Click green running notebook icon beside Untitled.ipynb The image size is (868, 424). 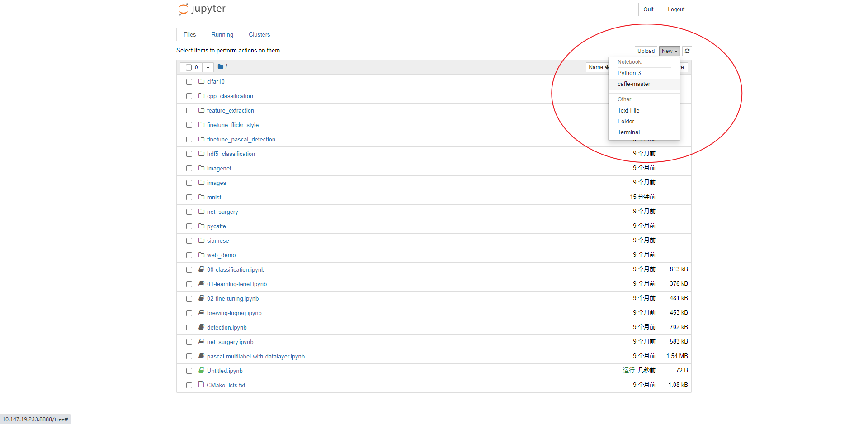202,370
